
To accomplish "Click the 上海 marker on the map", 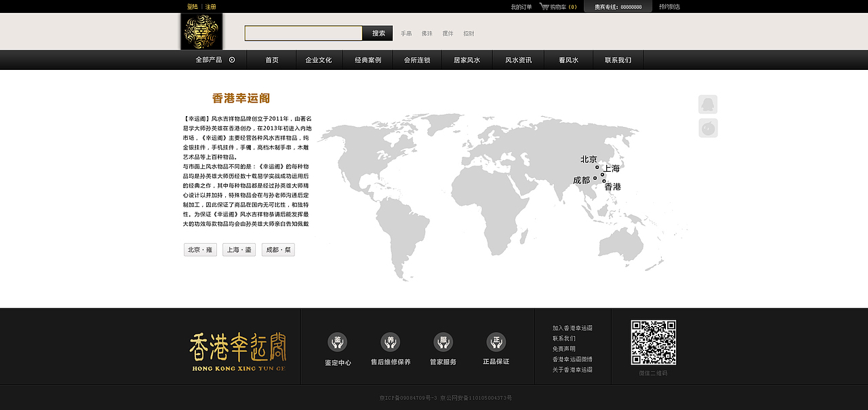I will tap(602, 174).
